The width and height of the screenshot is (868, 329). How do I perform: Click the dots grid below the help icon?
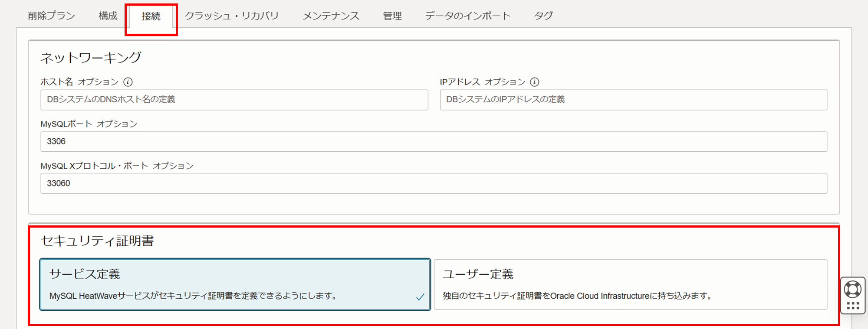point(853,306)
